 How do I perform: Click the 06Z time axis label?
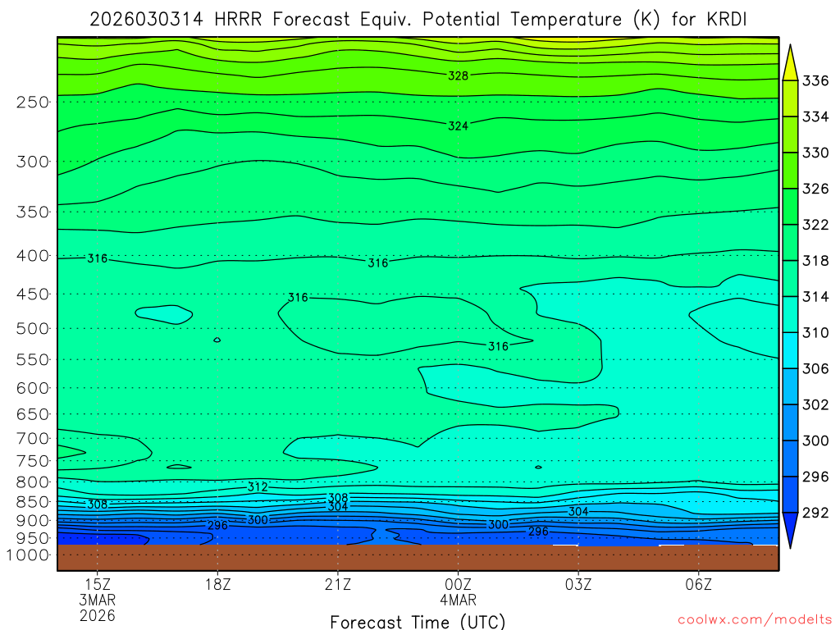pos(699,584)
